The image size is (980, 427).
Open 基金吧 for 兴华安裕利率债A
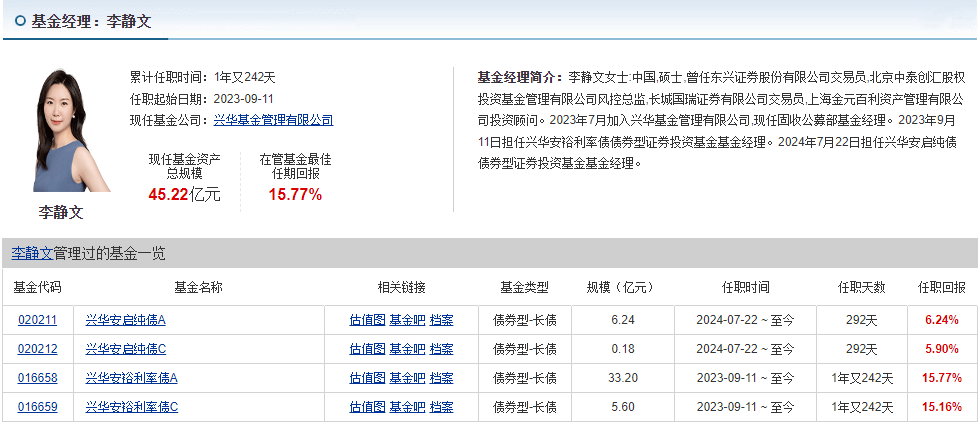pyautogui.click(x=408, y=378)
